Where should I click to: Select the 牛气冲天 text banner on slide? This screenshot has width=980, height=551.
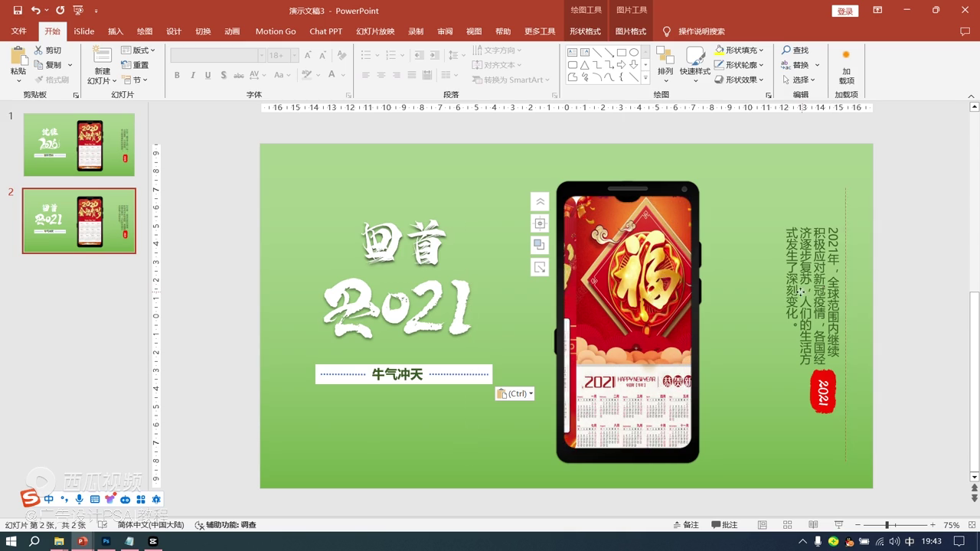click(403, 374)
